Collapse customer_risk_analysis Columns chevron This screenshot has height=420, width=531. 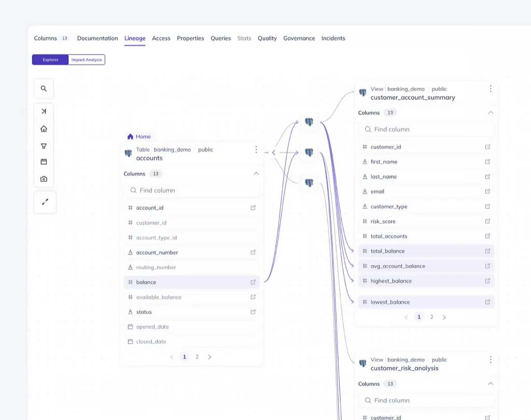click(x=491, y=384)
